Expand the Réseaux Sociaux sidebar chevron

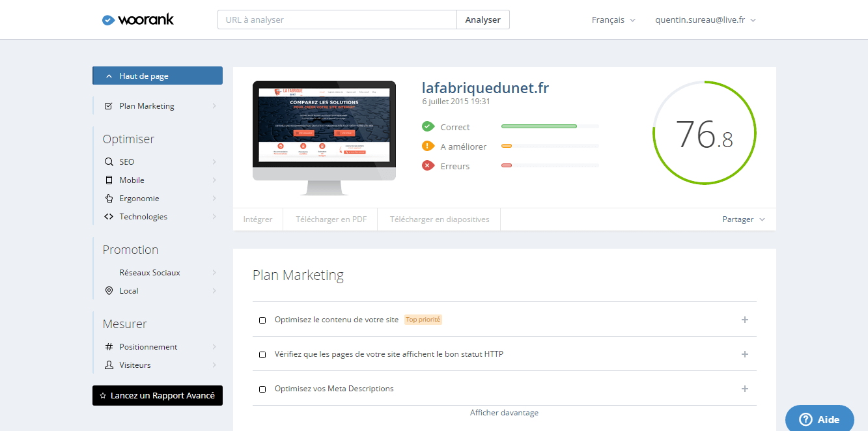(x=214, y=273)
